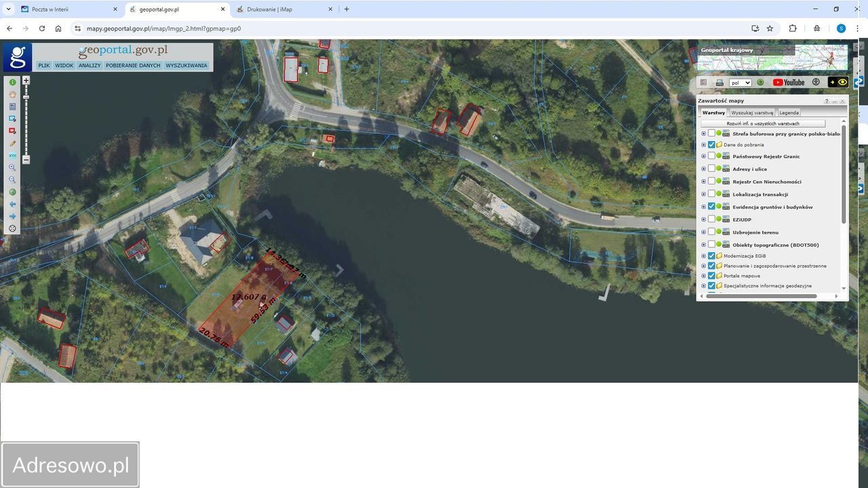Viewport: 868px width, 488px height.
Task: Click the layer list vertical scrollbar
Action: [844, 174]
